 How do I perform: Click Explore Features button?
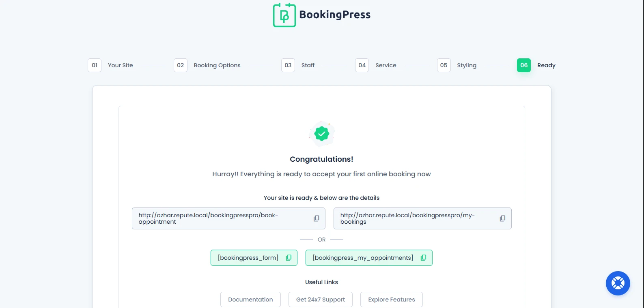tap(392, 299)
